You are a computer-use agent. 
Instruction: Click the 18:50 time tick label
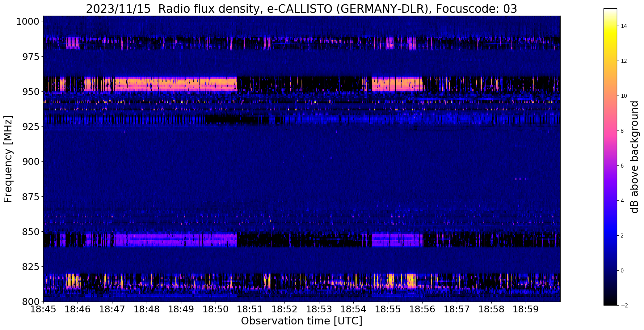coord(216,309)
